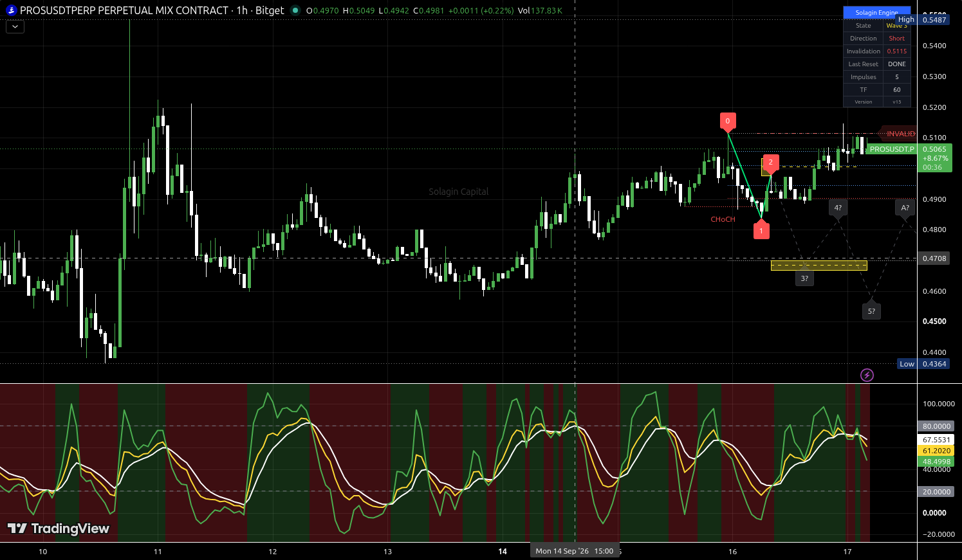The image size is (962, 560).
Task: Click the Version value v15
Action: pyautogui.click(x=897, y=102)
